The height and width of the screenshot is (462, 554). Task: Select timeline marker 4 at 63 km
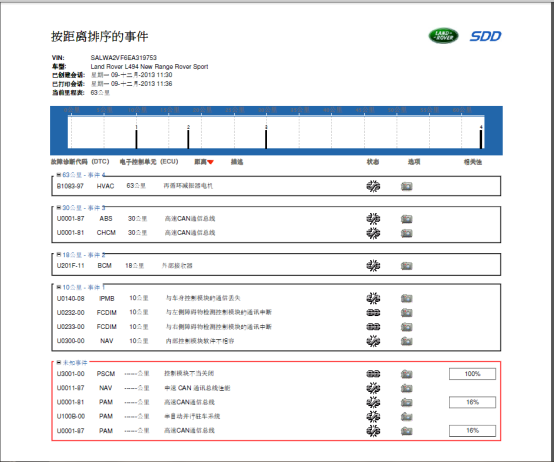tap(481, 139)
